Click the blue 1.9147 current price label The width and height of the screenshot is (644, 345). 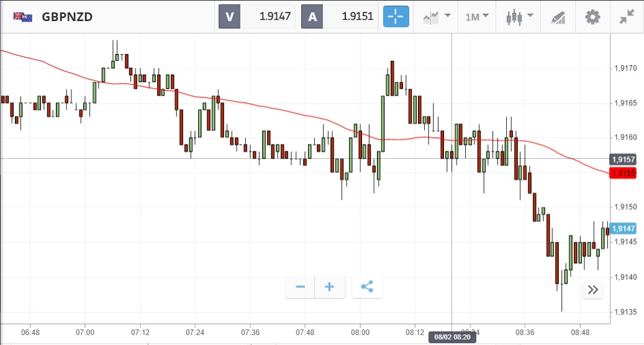coord(623,228)
